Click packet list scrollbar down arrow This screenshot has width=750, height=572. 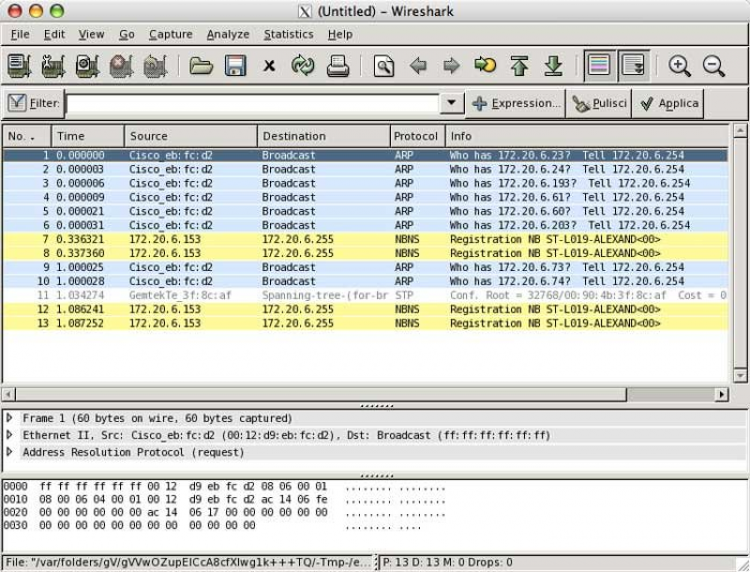click(740, 375)
